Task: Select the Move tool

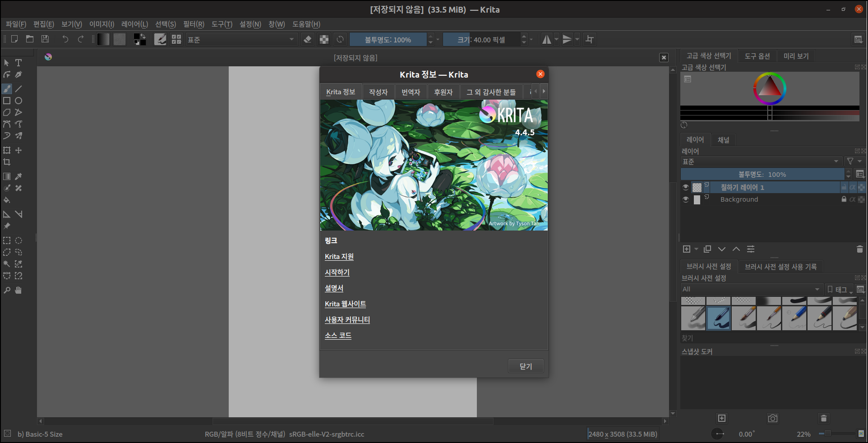Action: [x=18, y=150]
